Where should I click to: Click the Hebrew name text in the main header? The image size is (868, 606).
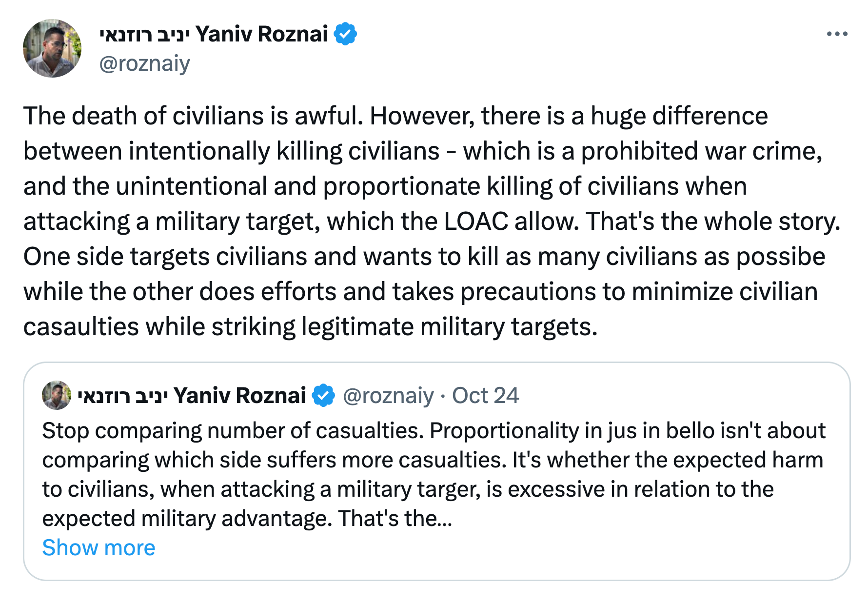click(144, 34)
